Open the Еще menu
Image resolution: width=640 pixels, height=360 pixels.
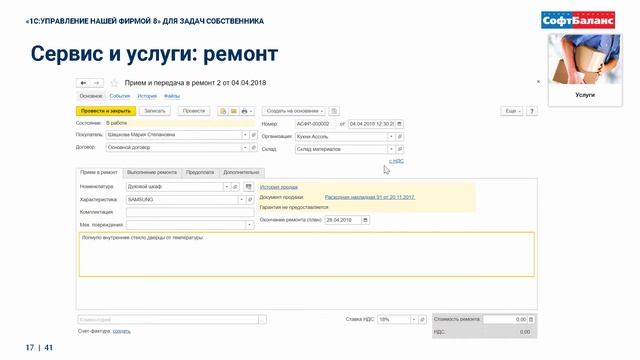[x=512, y=111]
